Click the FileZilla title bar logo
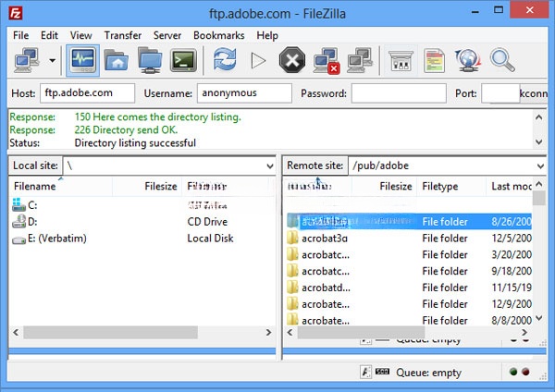 [16, 14]
